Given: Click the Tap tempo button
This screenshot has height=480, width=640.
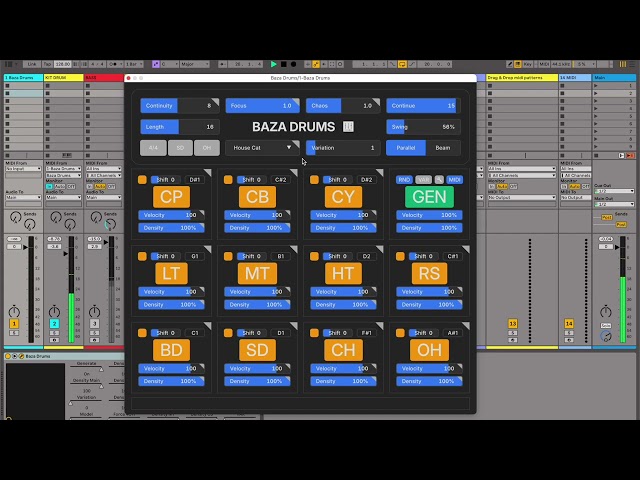Looking at the screenshot, I should click(47, 64).
